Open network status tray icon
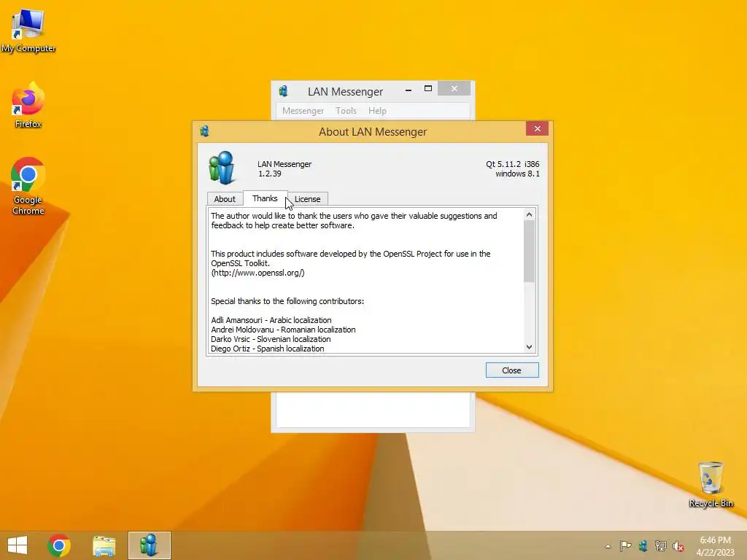The image size is (747, 560). click(x=661, y=545)
